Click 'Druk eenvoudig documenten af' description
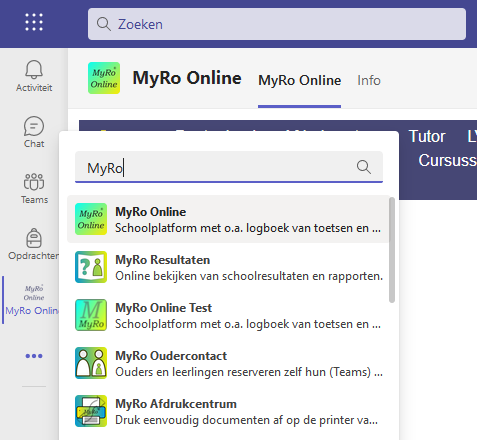 [246, 420]
